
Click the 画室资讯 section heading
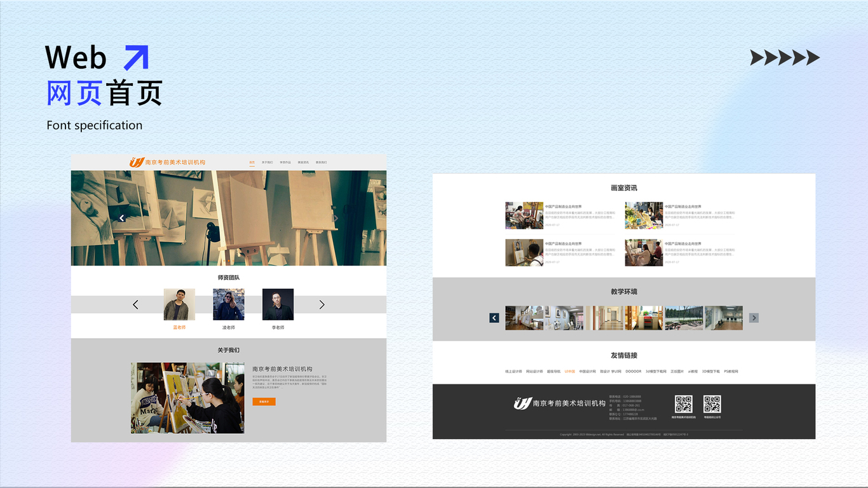pos(624,188)
